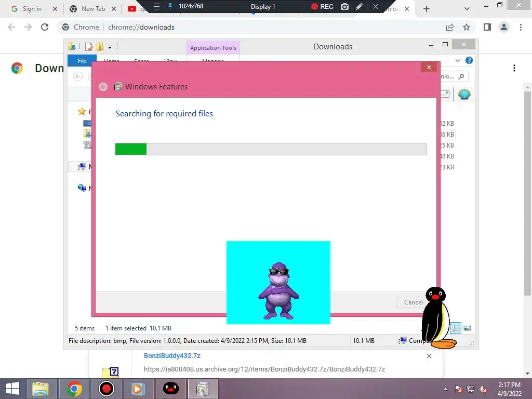532x399 pixels.
Task: Open the Pingu app in taskbar
Action: tap(170, 389)
